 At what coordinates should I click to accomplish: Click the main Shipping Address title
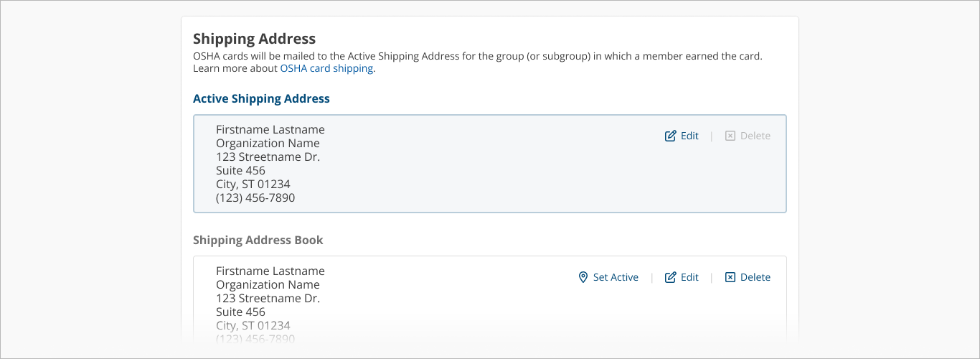coord(254,39)
